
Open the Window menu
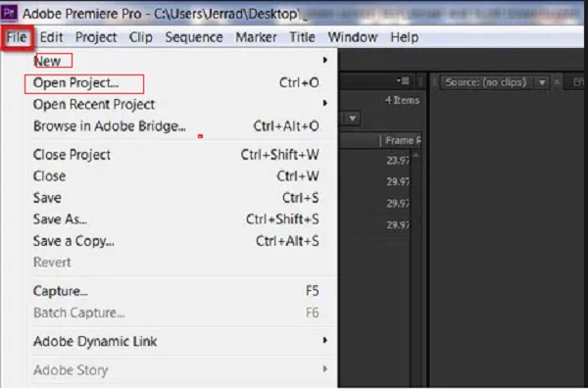tap(353, 37)
